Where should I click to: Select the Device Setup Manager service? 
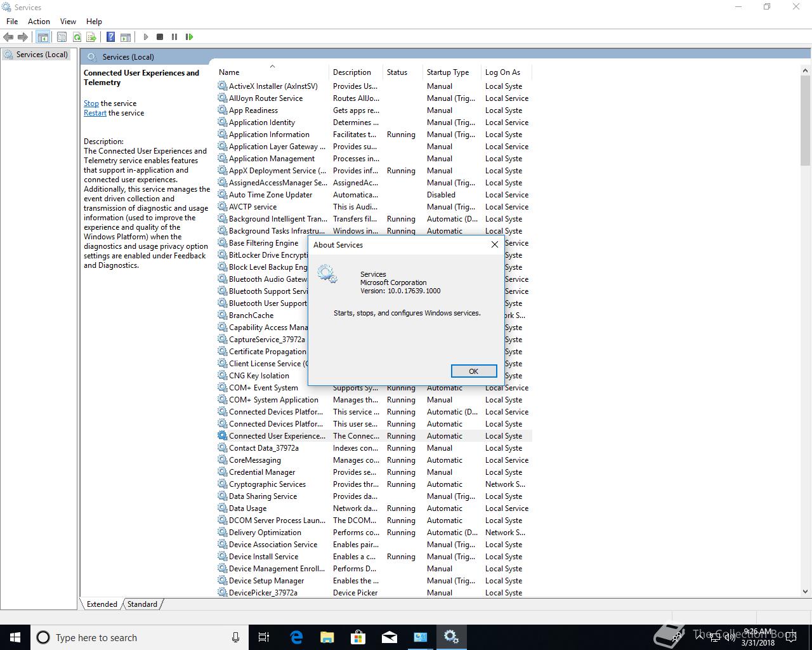[374, 581]
